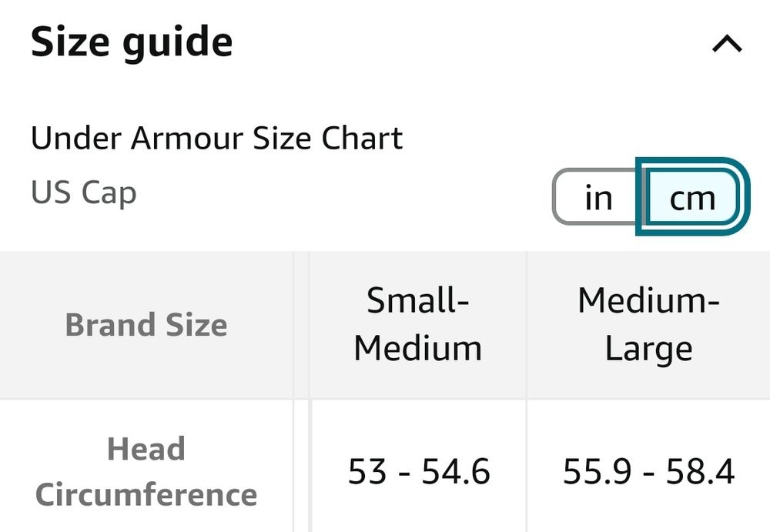Click the US Cap label
Viewport: 770px width, 532px height.
(x=83, y=192)
